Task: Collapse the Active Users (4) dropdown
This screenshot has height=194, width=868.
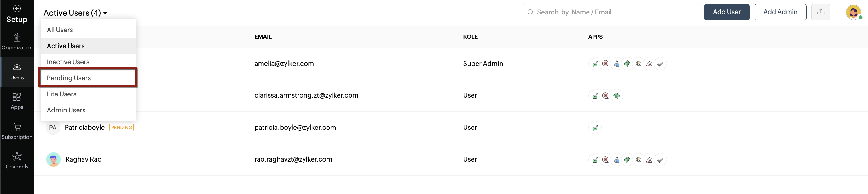Action: [x=75, y=13]
